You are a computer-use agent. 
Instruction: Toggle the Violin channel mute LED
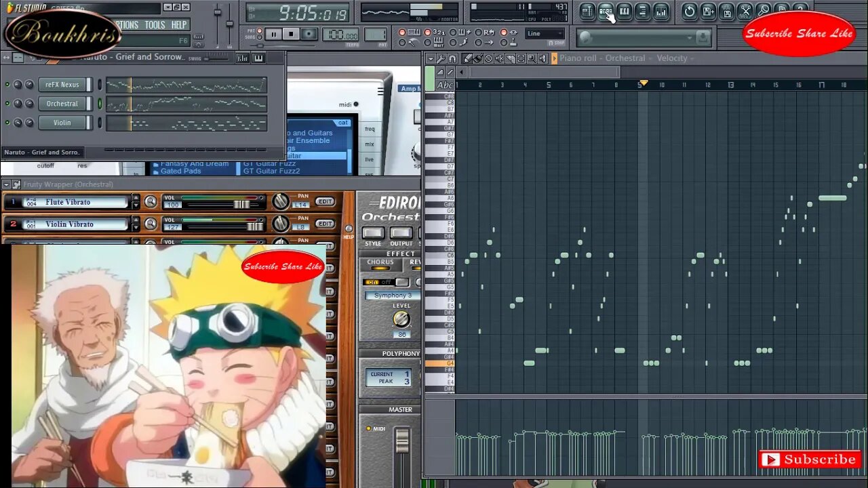click(x=7, y=123)
